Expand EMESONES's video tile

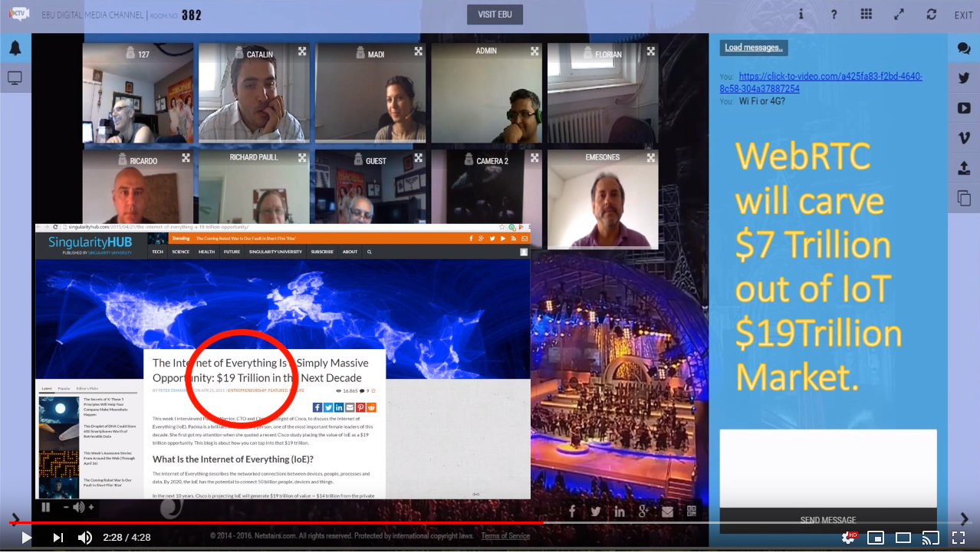(652, 158)
